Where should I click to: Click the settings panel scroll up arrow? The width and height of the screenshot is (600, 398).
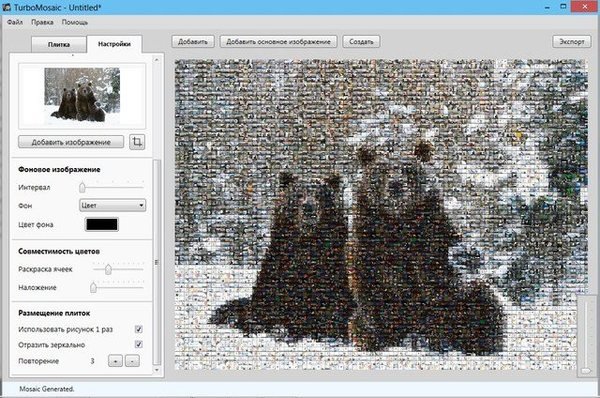(x=157, y=60)
